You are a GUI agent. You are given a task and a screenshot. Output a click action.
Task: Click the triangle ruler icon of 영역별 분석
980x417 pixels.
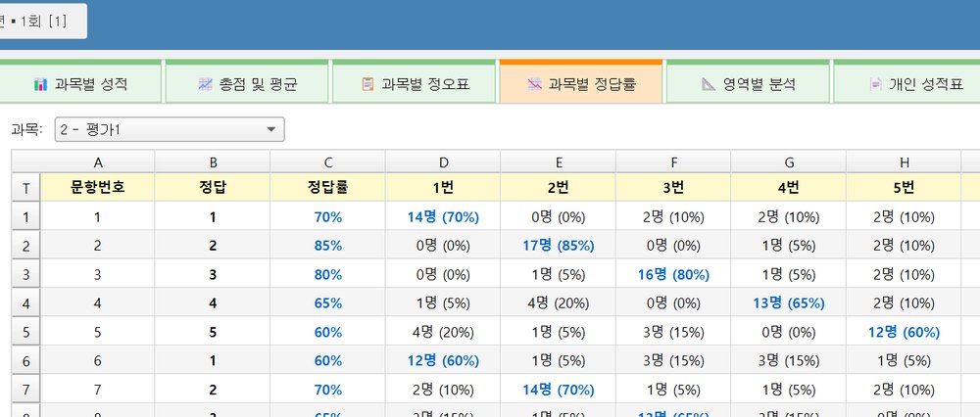[709, 84]
